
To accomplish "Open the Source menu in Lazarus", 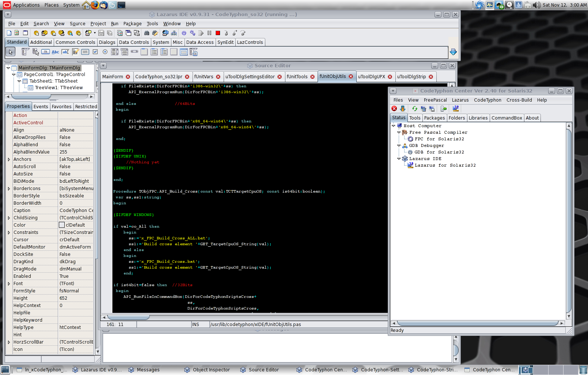I will coord(77,24).
